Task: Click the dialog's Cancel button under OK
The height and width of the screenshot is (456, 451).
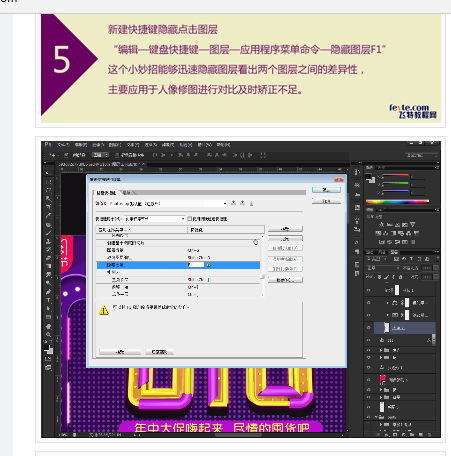Action: [326, 201]
